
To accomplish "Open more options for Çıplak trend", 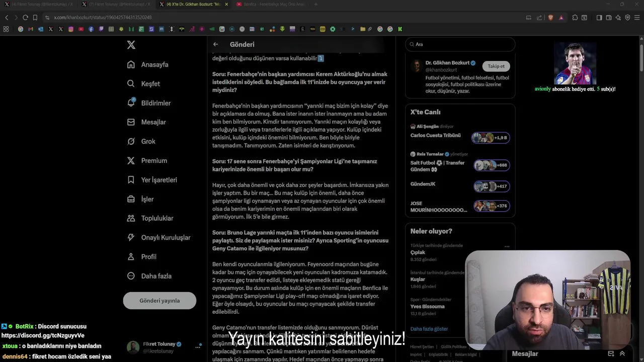I will 507,246.
